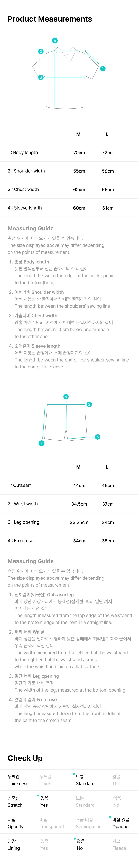Viewport: 138px width, 868px height.
Task: Click marker 2 on the shirt shoulder
Action: click(x=41, y=52)
